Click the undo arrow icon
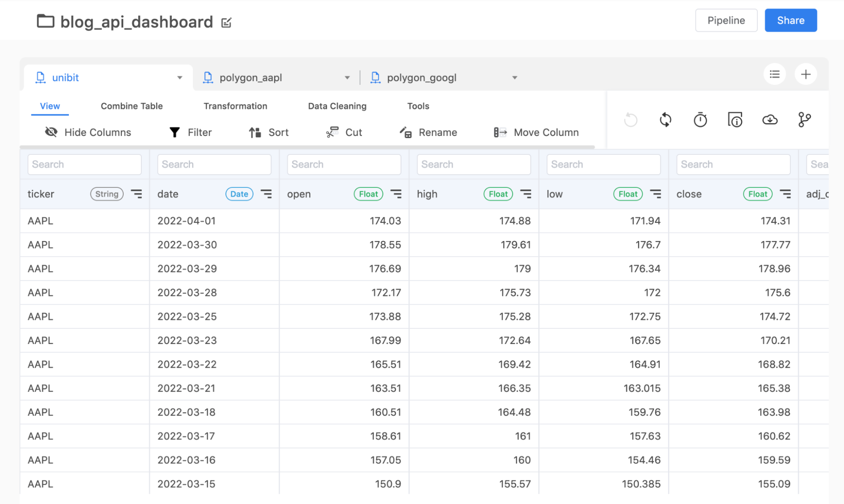The image size is (844, 504). point(630,120)
